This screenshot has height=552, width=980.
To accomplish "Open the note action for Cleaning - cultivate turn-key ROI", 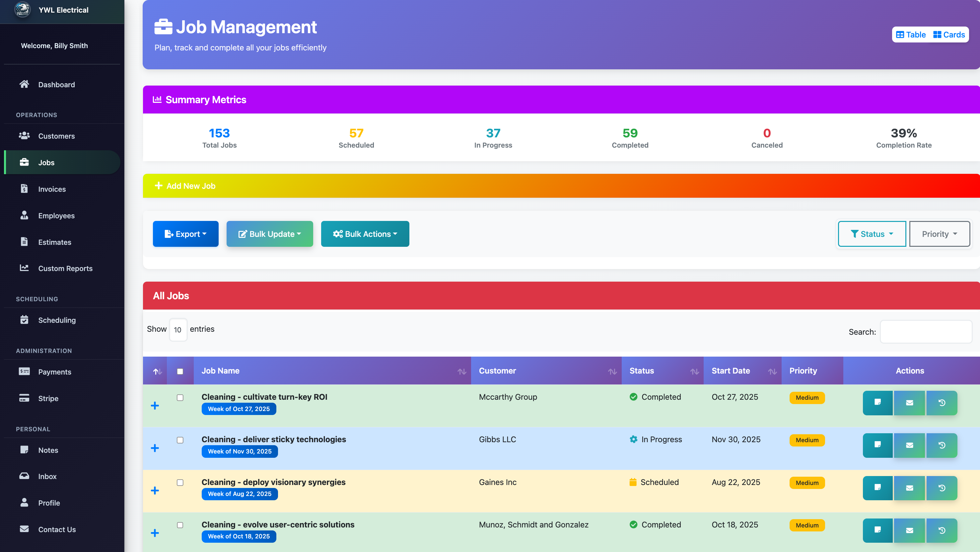I will (878, 403).
